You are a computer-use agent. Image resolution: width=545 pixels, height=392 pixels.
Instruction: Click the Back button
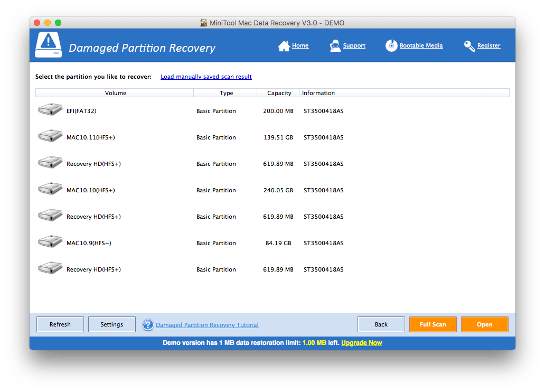pyautogui.click(x=381, y=324)
